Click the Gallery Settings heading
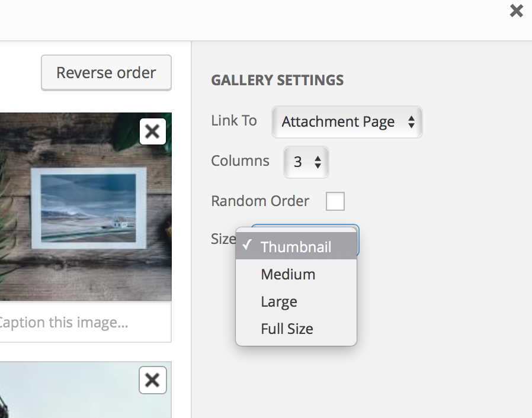The width and height of the screenshot is (532, 418). tap(277, 81)
